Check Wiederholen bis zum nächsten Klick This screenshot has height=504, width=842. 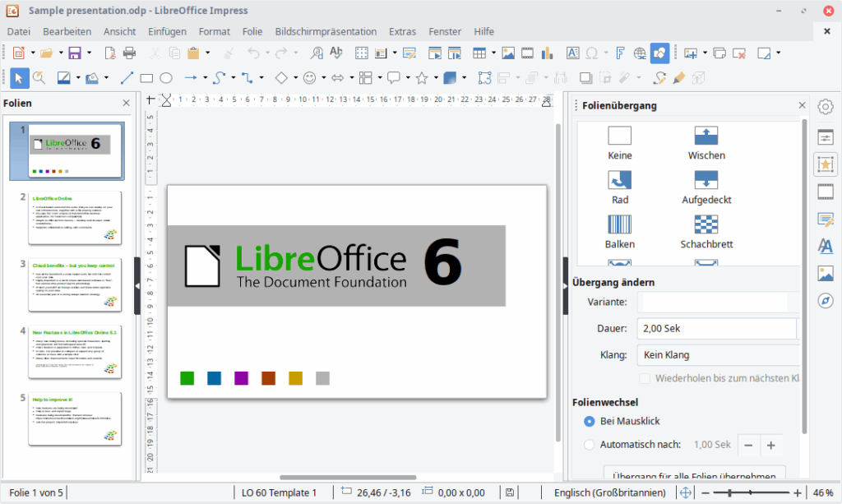coord(645,377)
